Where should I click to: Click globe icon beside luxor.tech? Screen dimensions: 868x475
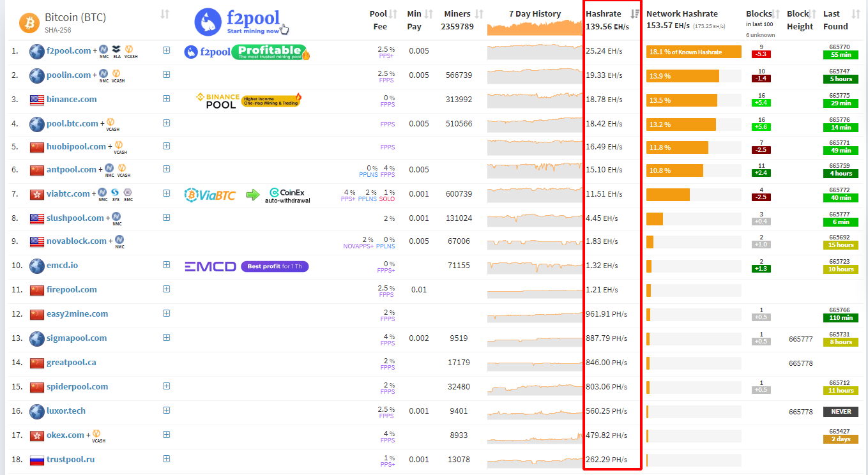pyautogui.click(x=37, y=411)
